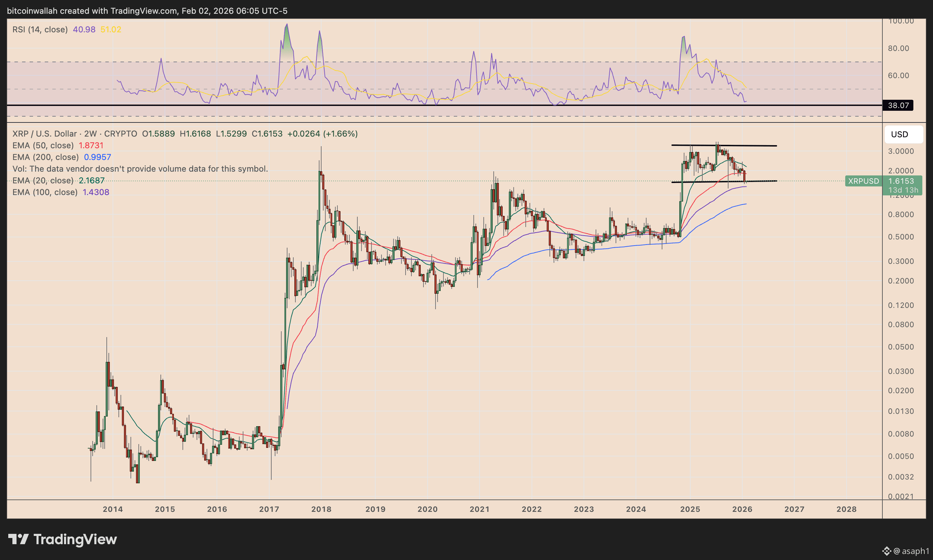Click the Vol data vendor notice text
This screenshot has height=560, width=933.
pos(140,169)
